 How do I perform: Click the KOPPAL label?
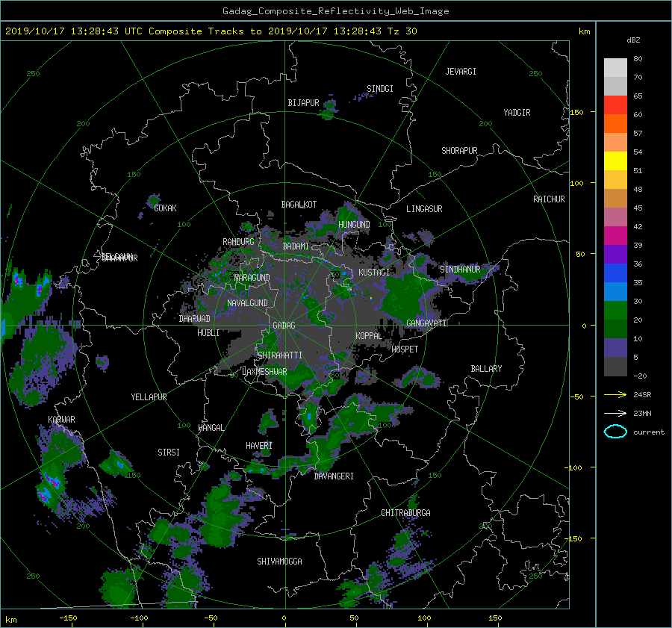click(369, 336)
